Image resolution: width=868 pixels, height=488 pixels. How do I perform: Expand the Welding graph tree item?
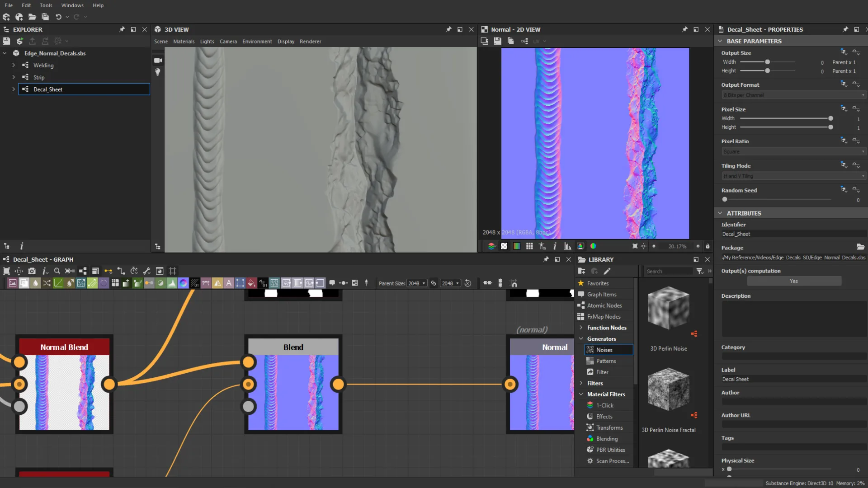pos(14,65)
